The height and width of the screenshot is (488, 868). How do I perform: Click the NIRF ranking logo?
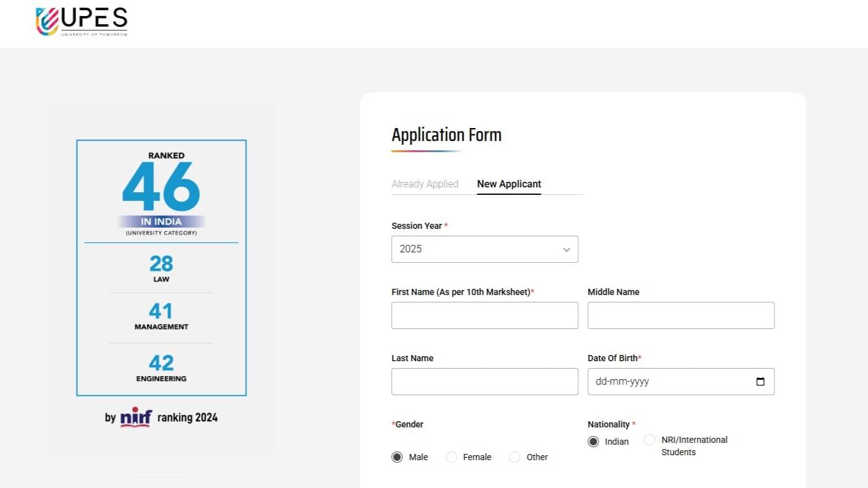click(136, 417)
